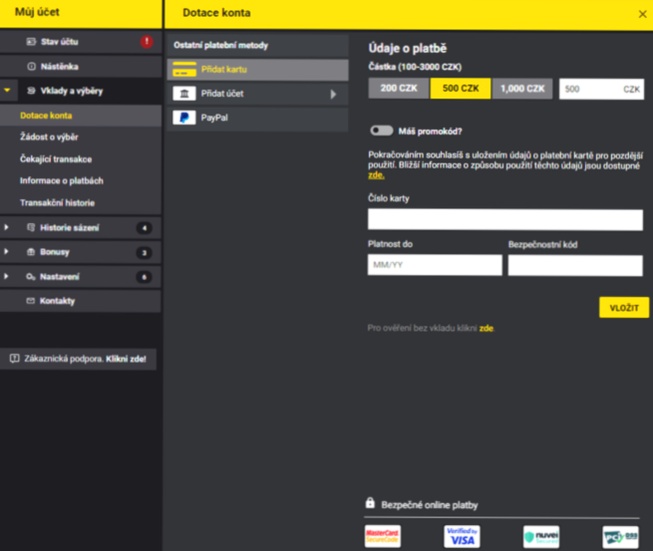653x551 pixels.
Task: Select the Přidat účet payment method
Action: point(258,94)
